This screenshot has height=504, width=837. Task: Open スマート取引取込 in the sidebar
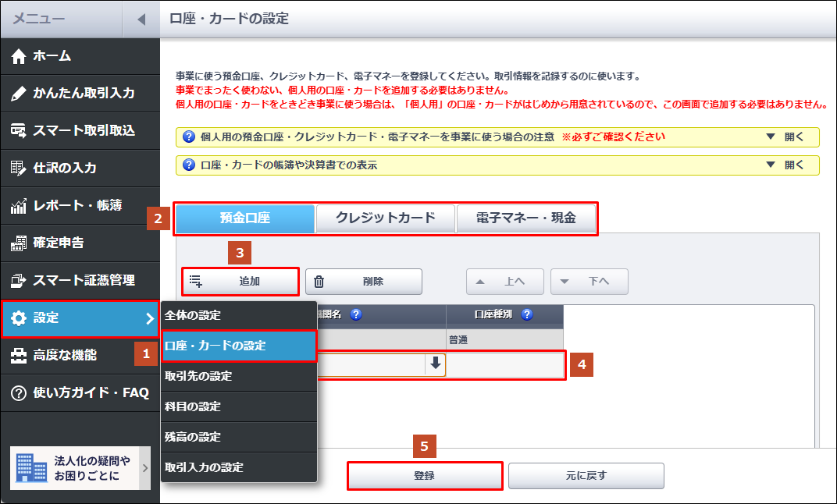click(x=74, y=130)
